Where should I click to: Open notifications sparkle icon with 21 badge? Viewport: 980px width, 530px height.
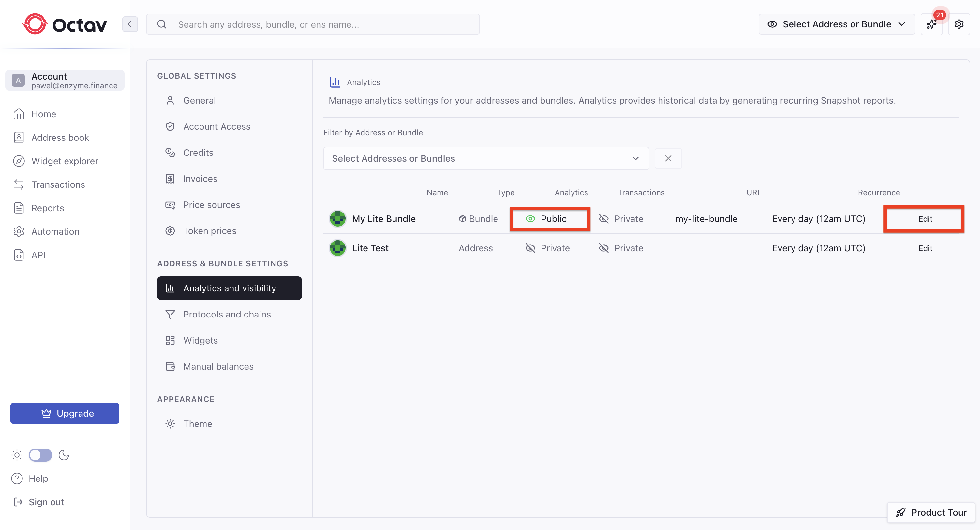tap(931, 24)
